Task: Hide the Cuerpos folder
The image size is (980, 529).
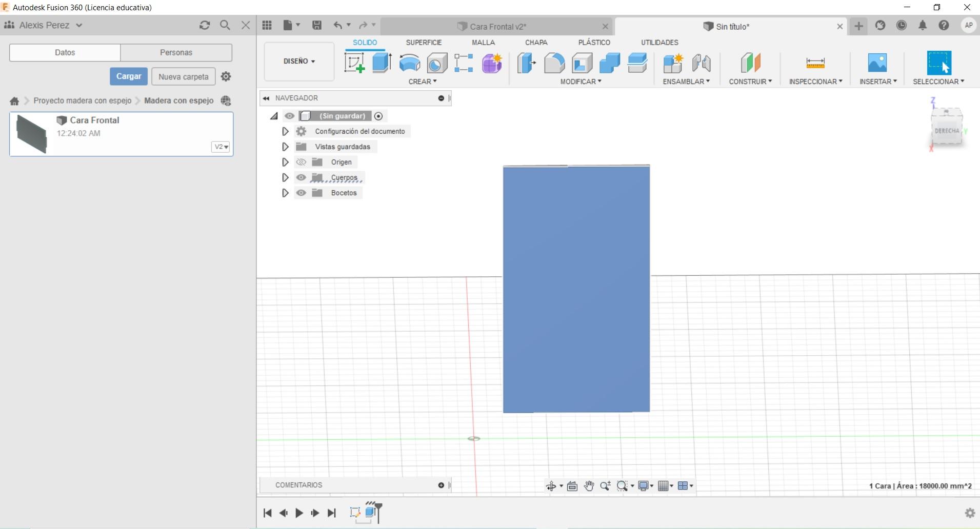Action: [301, 177]
